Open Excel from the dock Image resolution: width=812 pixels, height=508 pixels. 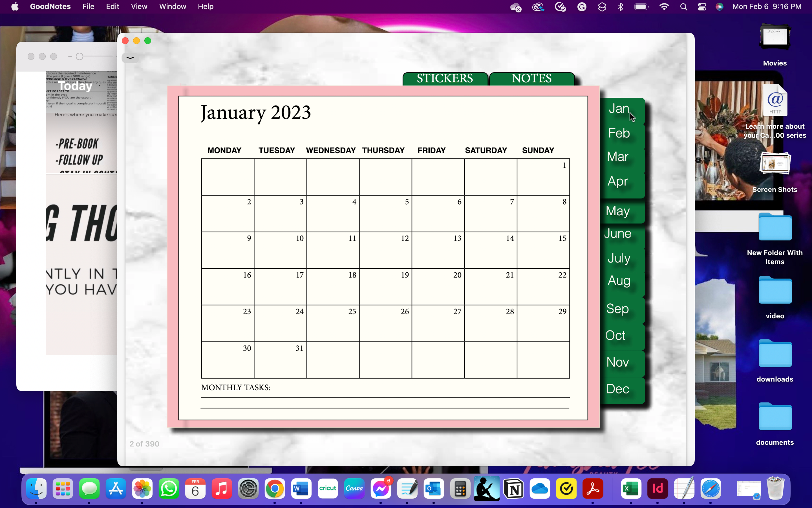(631, 489)
